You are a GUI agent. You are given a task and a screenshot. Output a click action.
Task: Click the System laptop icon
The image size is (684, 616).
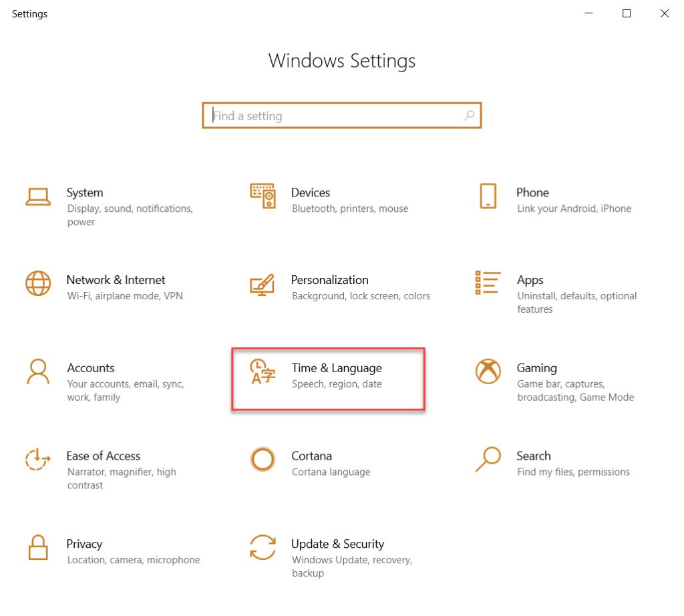pyautogui.click(x=38, y=196)
